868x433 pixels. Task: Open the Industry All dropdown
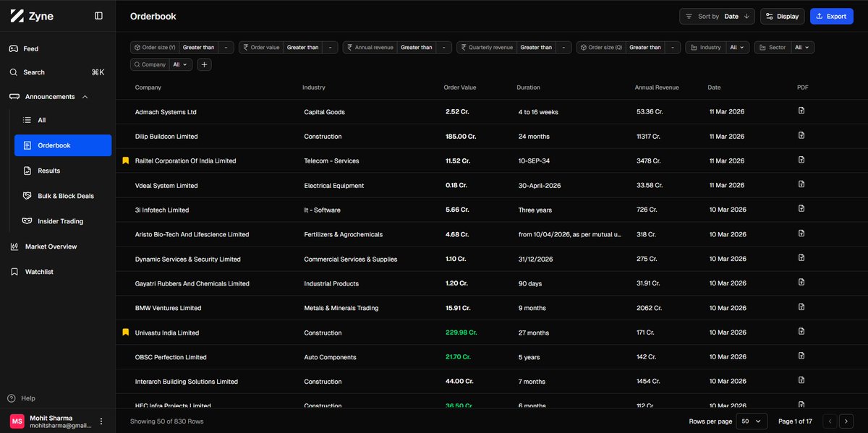[737, 47]
